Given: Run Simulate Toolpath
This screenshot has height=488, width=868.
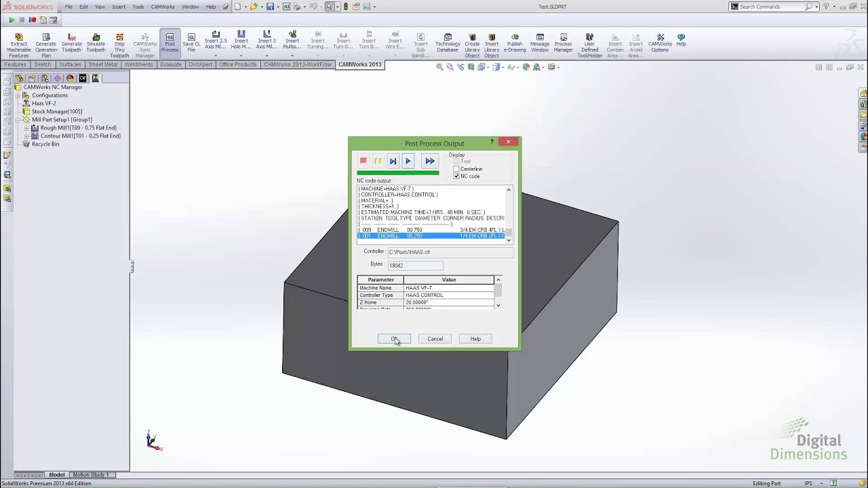Looking at the screenshot, I should tap(96, 43).
